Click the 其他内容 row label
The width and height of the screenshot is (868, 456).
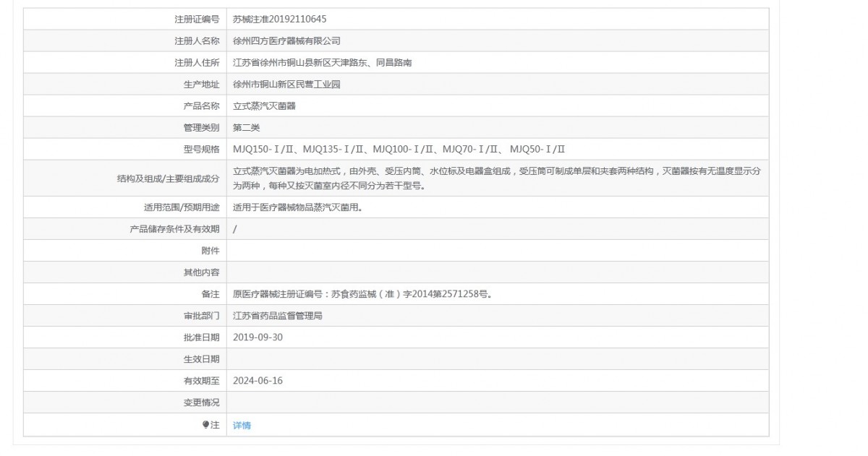pyautogui.click(x=201, y=272)
